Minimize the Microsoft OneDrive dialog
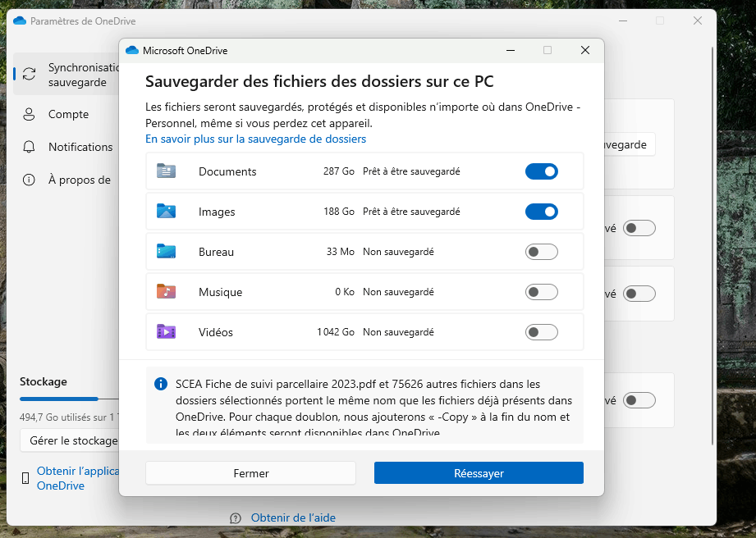 coord(511,50)
